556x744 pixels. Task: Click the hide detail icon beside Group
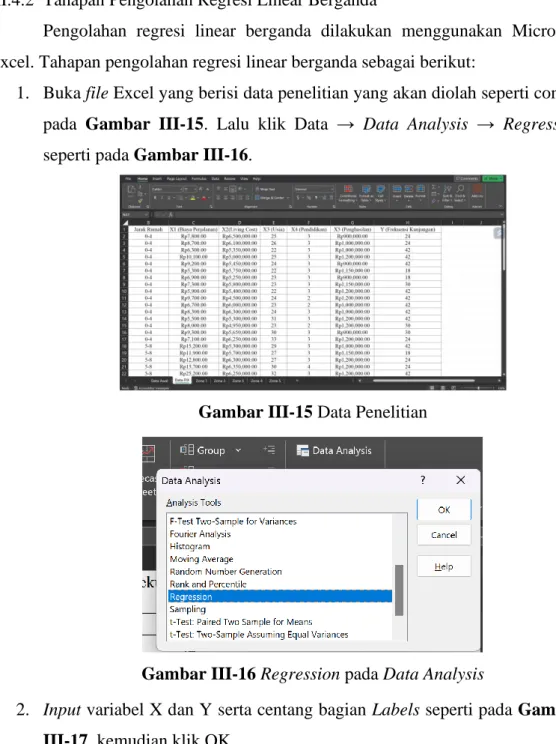(x=269, y=449)
